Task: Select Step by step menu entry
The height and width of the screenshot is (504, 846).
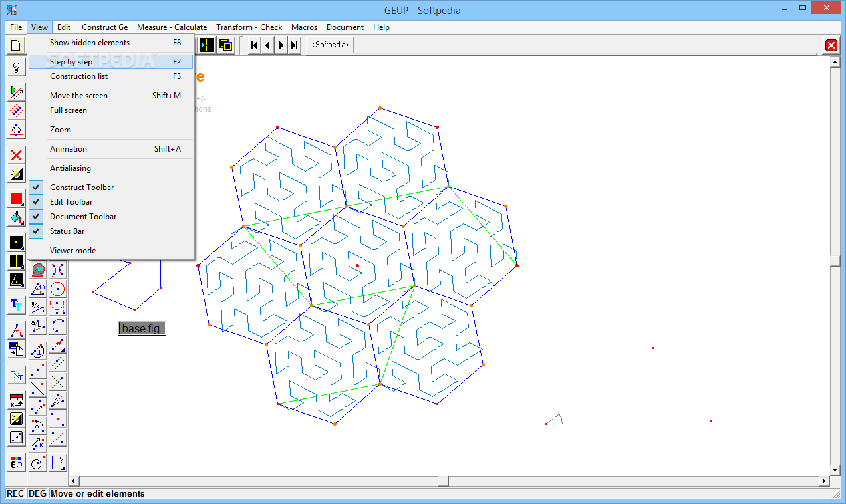Action: [x=111, y=62]
